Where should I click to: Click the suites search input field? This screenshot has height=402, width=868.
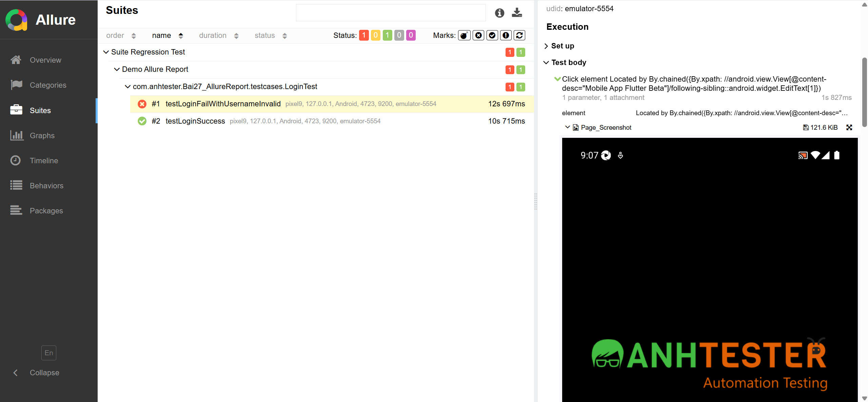391,13
